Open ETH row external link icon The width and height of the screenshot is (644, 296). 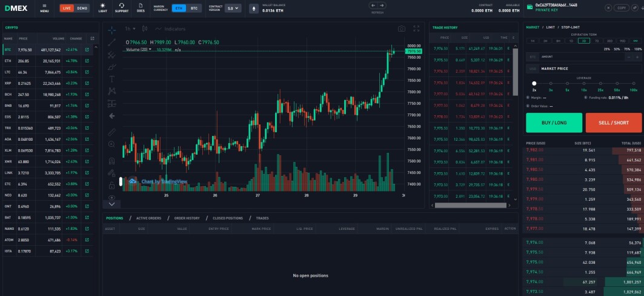[x=87, y=61]
